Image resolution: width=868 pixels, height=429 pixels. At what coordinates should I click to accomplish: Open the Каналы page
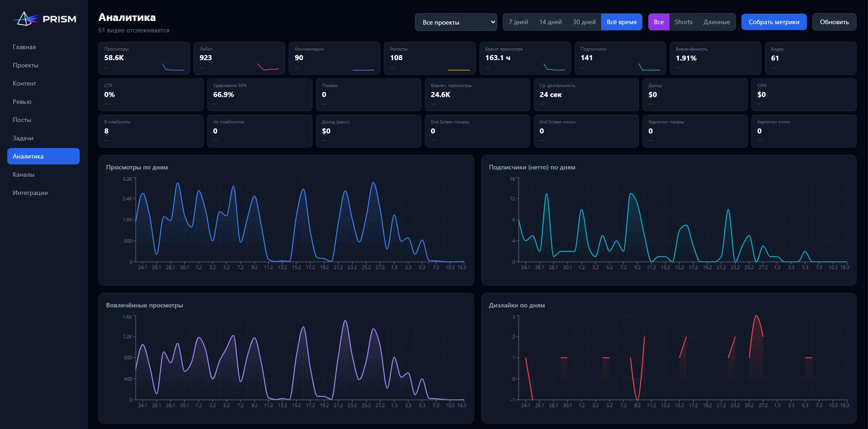[x=43, y=174]
